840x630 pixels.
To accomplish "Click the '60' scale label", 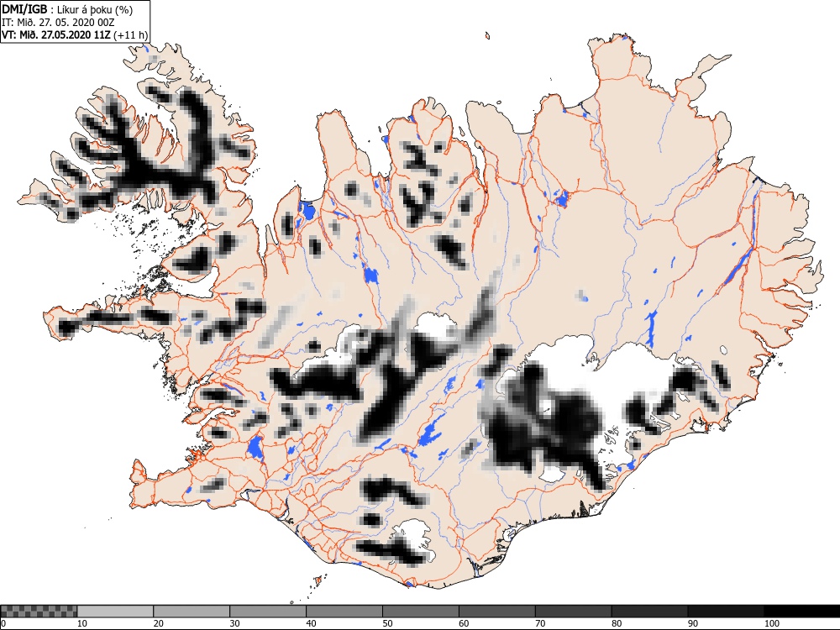I will (x=464, y=623).
